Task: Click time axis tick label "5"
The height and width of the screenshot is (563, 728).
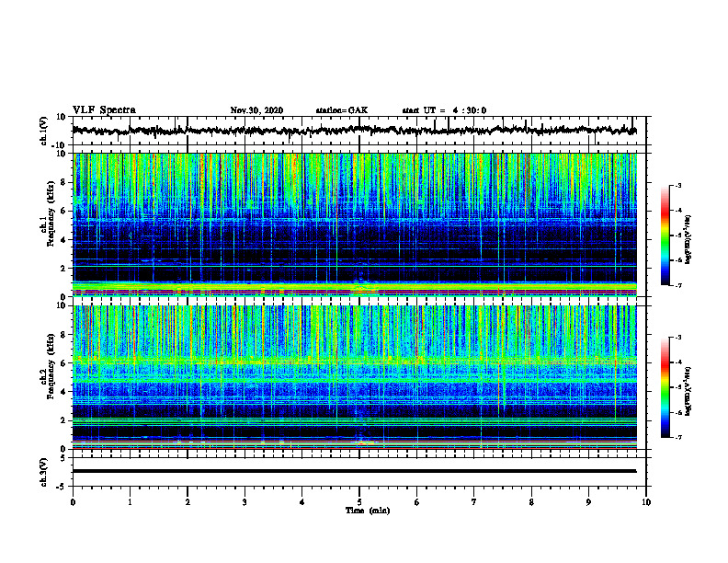Action: 359,502
